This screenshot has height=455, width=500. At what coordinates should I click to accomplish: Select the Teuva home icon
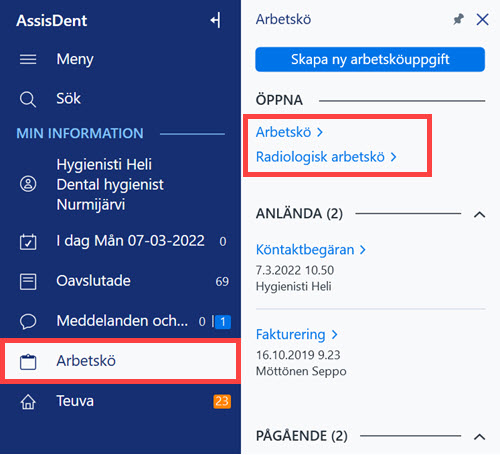click(x=28, y=402)
